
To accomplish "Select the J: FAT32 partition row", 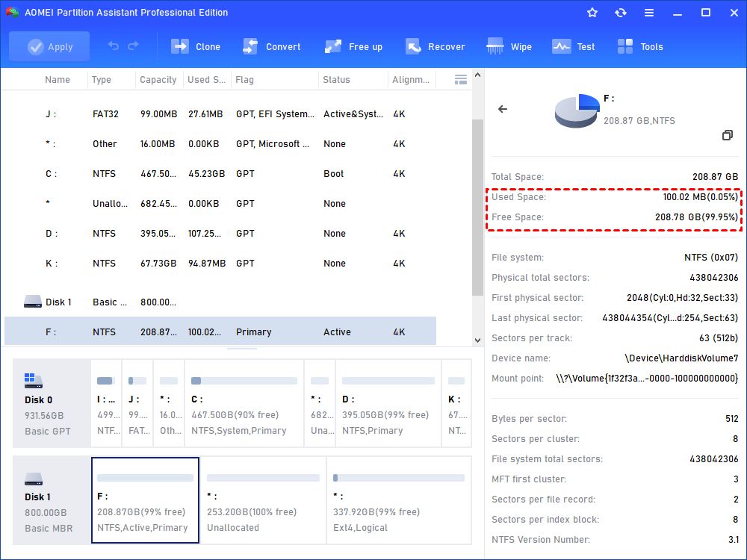I will pyautogui.click(x=220, y=113).
